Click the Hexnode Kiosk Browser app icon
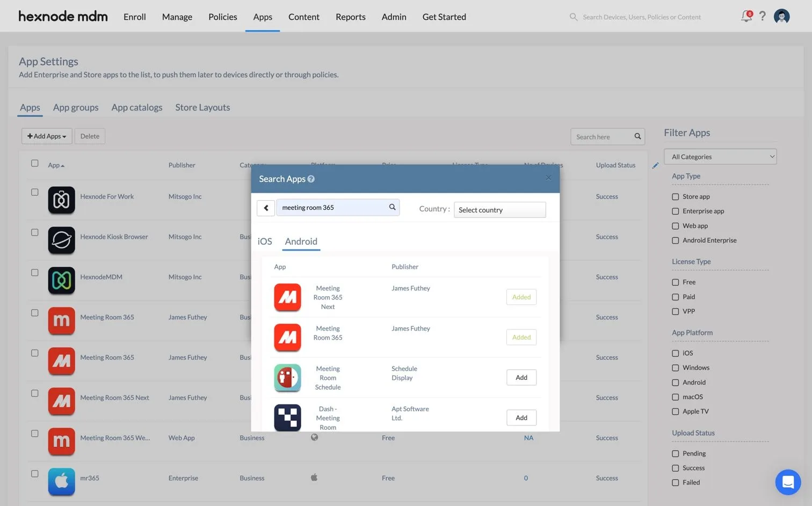Image resolution: width=812 pixels, height=506 pixels. [61, 240]
